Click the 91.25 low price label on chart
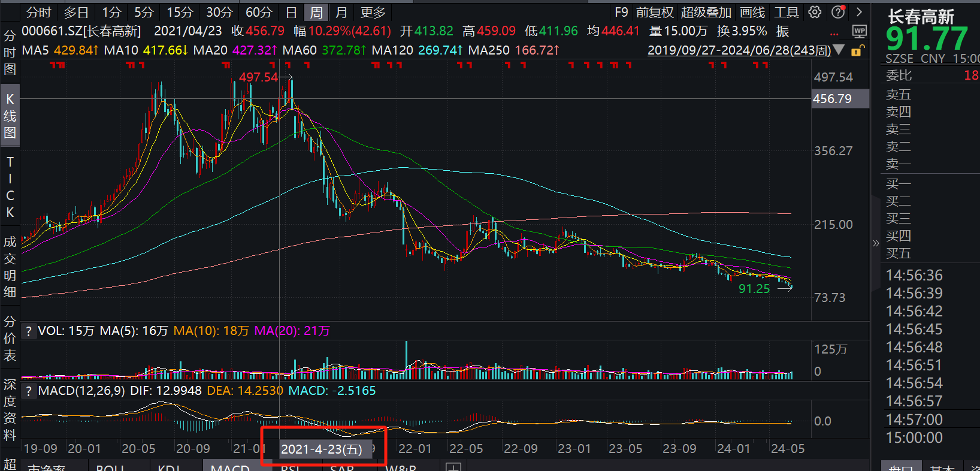Viewport: 980px width, 471px height. coord(754,289)
